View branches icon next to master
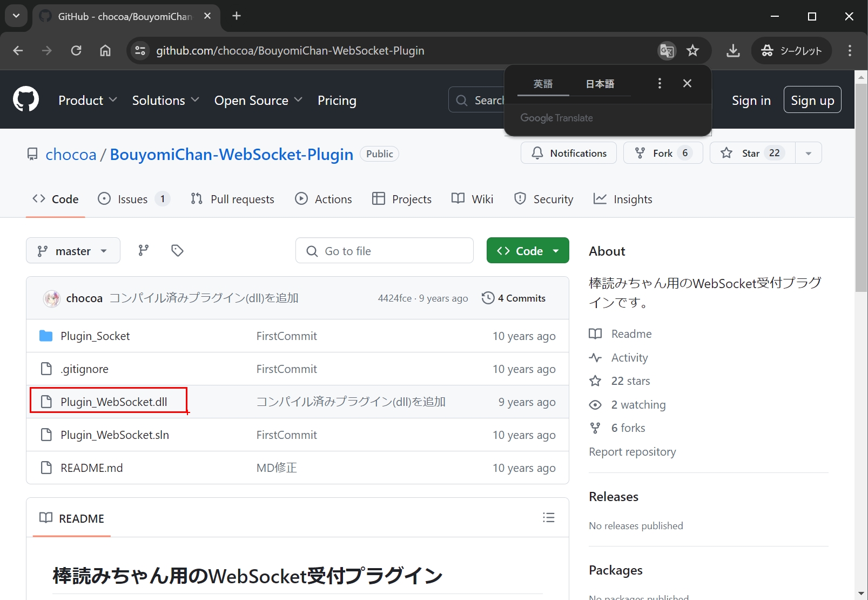Image resolution: width=868 pixels, height=600 pixels. click(143, 250)
